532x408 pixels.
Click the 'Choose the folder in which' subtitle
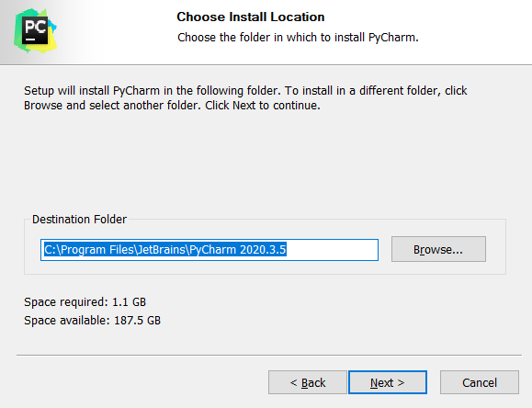click(x=298, y=38)
